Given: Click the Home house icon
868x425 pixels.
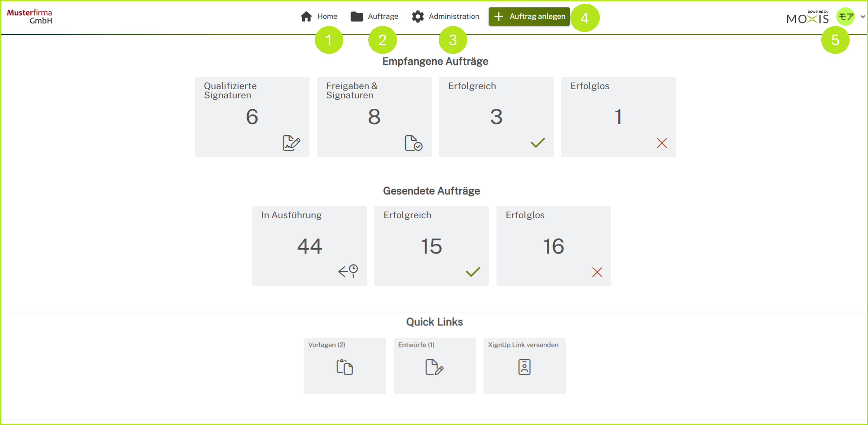Looking at the screenshot, I should pyautogui.click(x=306, y=17).
